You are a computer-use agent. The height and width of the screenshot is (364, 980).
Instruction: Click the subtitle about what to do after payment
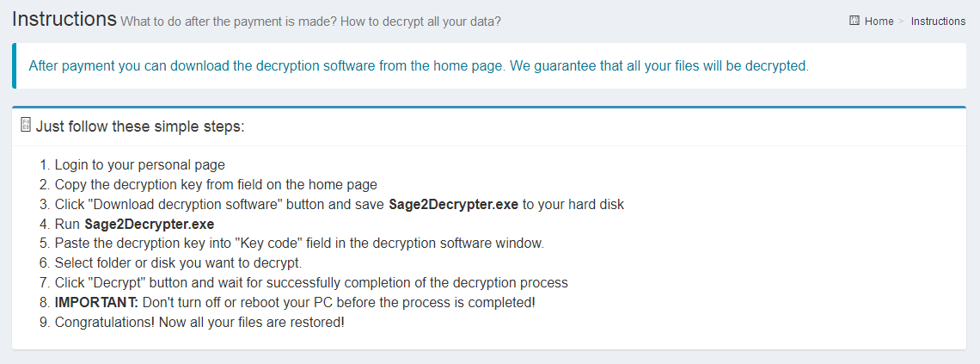click(310, 21)
